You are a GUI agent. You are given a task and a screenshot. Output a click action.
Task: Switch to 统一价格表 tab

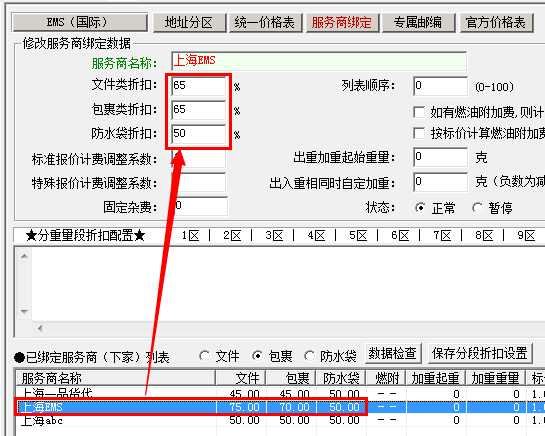(266, 23)
